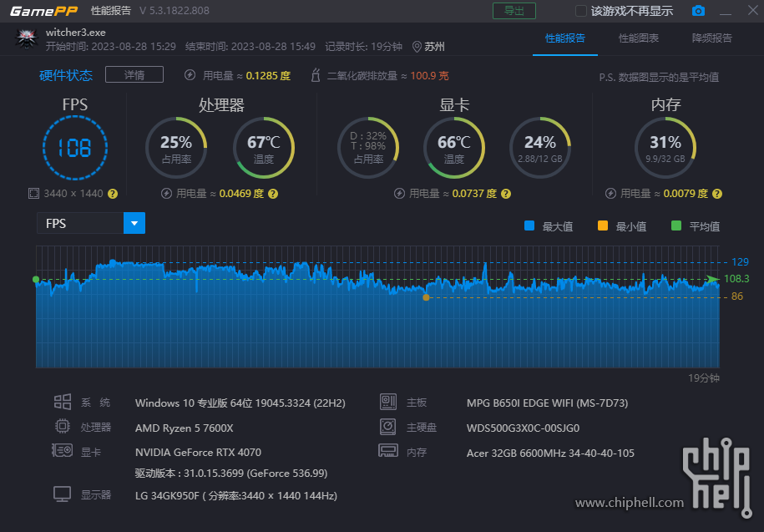Click the help icon beside 0.0737 度
Viewport: 764px width, 532px height.
506,194
